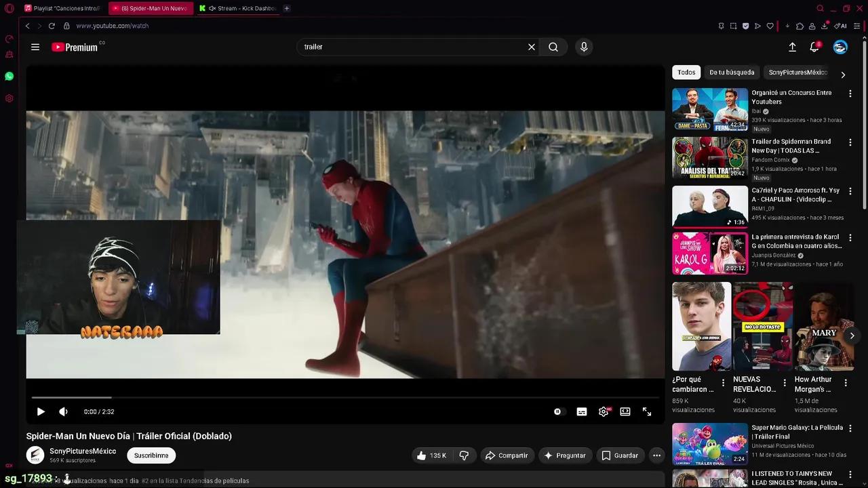Open Karol G interview video title

click(x=797, y=241)
